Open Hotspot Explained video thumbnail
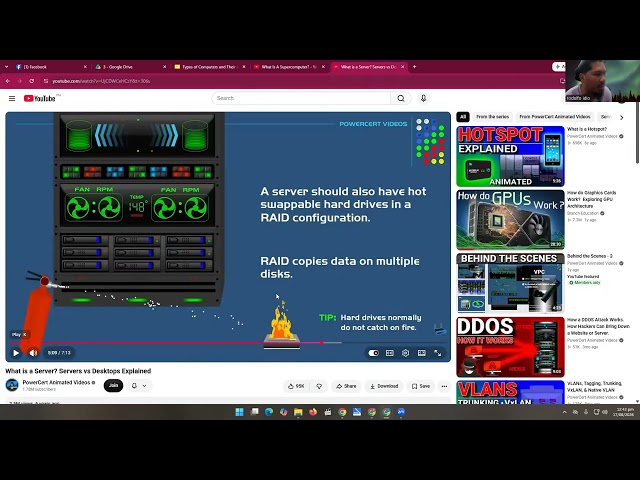This screenshot has width=640, height=480. click(510, 156)
